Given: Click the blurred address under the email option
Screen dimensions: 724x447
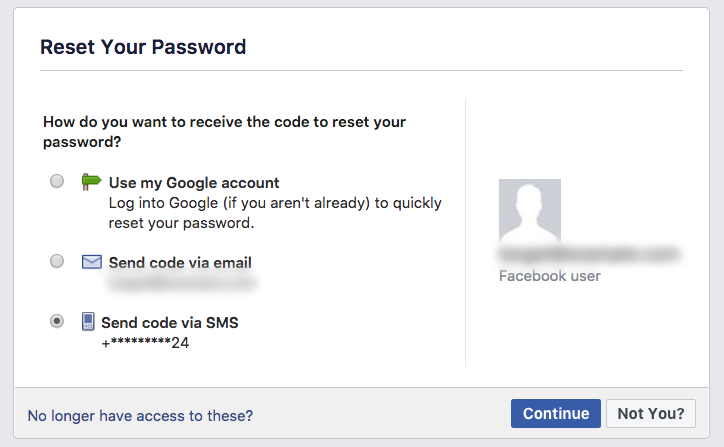Looking at the screenshot, I should (182, 283).
